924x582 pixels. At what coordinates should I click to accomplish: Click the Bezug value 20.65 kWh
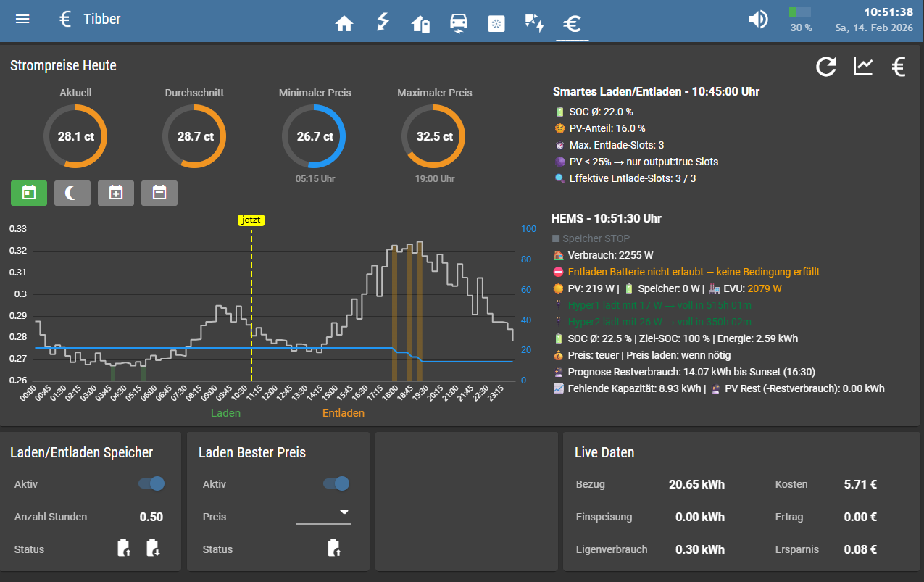pos(696,484)
